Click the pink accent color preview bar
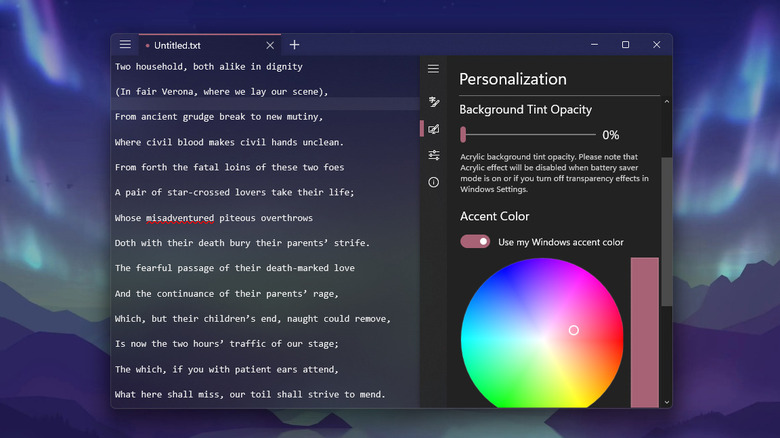Image resolution: width=780 pixels, height=438 pixels. click(644, 330)
